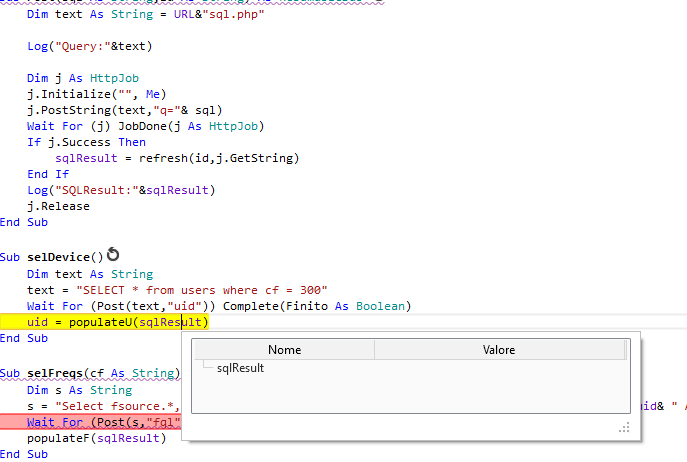Click the line sqlResult = refresh(id,j.GetString)

tap(177, 158)
